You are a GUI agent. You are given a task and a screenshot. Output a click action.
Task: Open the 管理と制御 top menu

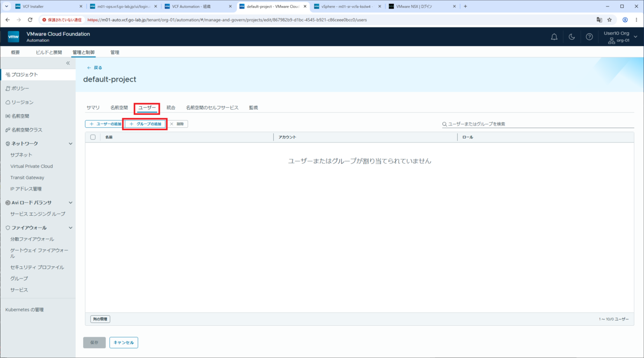tap(83, 53)
